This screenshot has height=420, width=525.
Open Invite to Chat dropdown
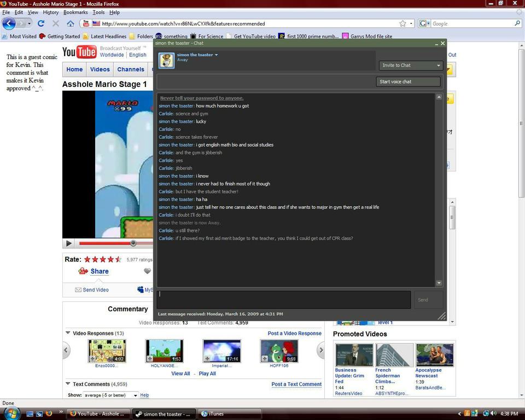tap(411, 65)
